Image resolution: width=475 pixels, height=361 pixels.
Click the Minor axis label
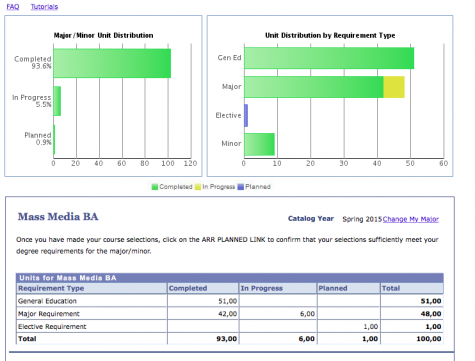(231, 144)
